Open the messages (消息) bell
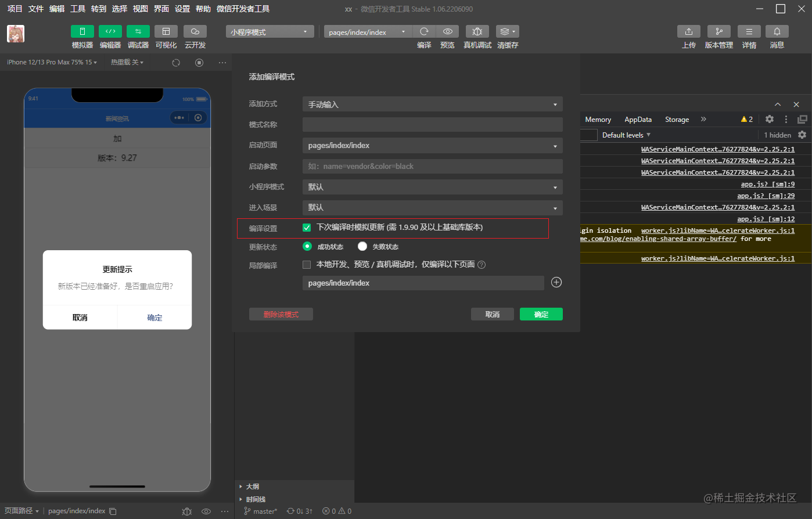812x519 pixels. (777, 31)
